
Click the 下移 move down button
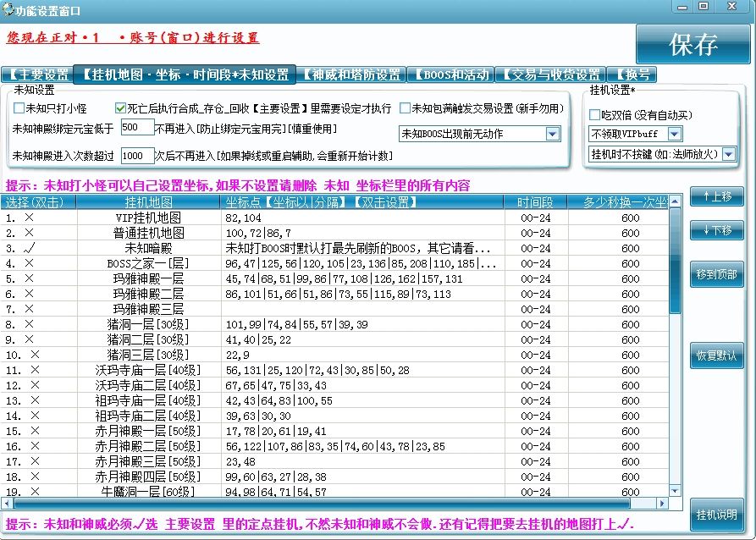(x=716, y=230)
